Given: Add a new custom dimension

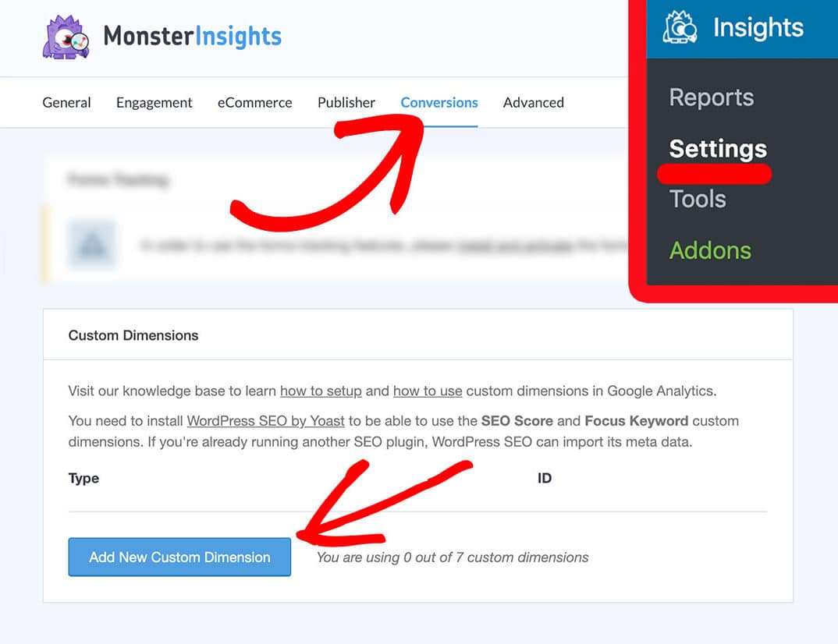Looking at the screenshot, I should pyautogui.click(x=179, y=557).
